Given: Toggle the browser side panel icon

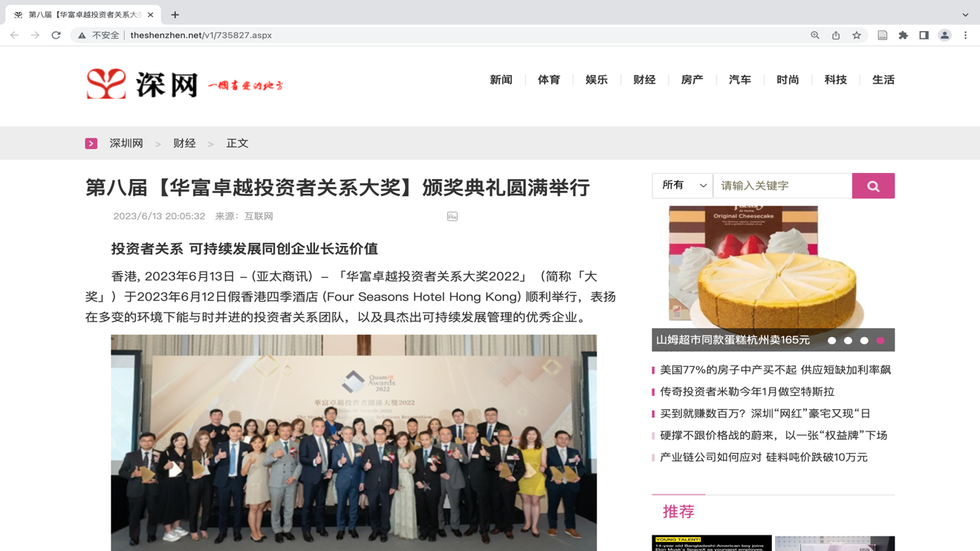Looking at the screenshot, I should (924, 35).
